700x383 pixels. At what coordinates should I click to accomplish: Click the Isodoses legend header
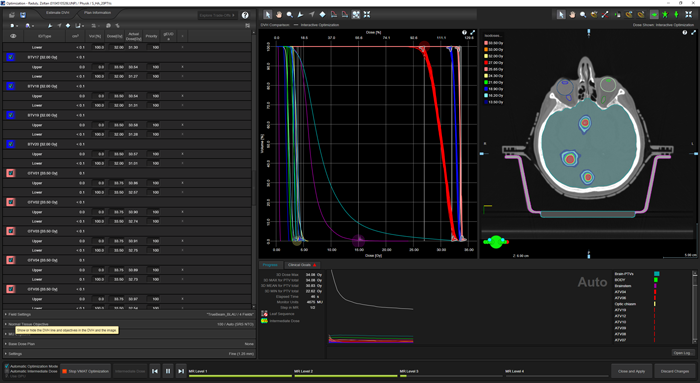click(x=492, y=36)
